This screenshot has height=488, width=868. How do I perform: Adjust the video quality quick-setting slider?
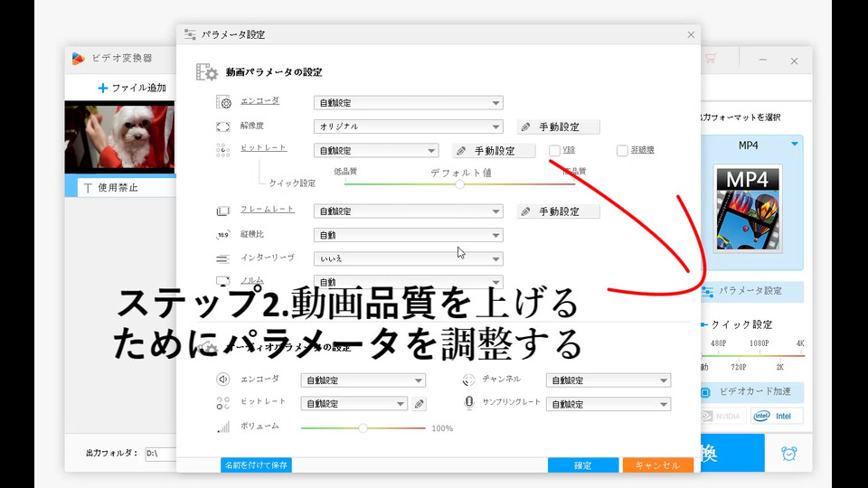coord(459,183)
